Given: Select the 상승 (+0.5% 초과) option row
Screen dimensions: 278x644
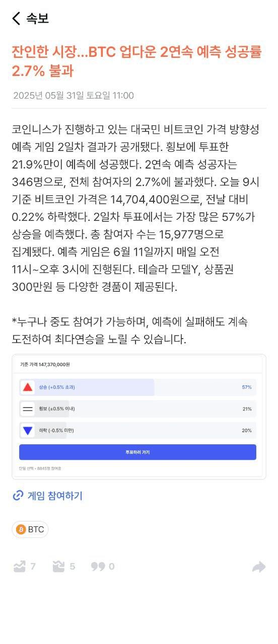Looking at the screenshot, I should pos(137,387).
